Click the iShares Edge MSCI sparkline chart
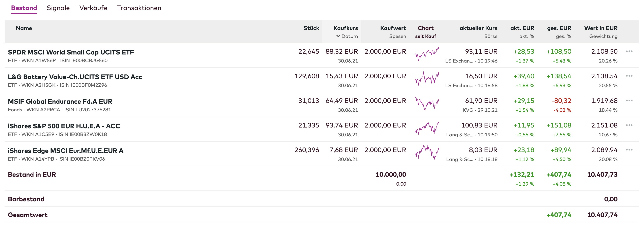Viewport: 644px width, 232px height. coord(426,152)
